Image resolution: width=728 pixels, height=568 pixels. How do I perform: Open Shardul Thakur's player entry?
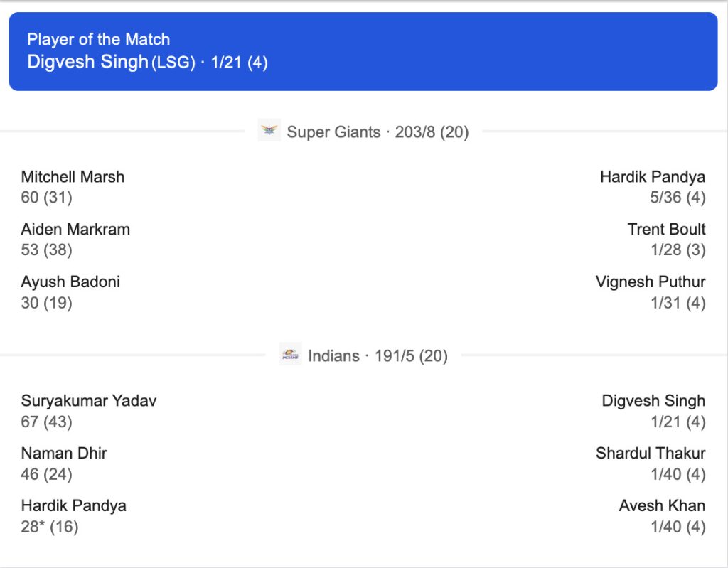650,454
